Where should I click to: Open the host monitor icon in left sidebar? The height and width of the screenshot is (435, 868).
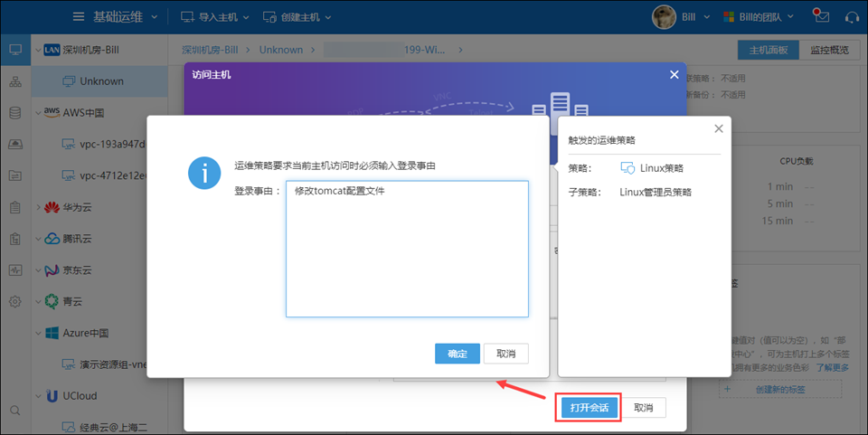pos(14,49)
